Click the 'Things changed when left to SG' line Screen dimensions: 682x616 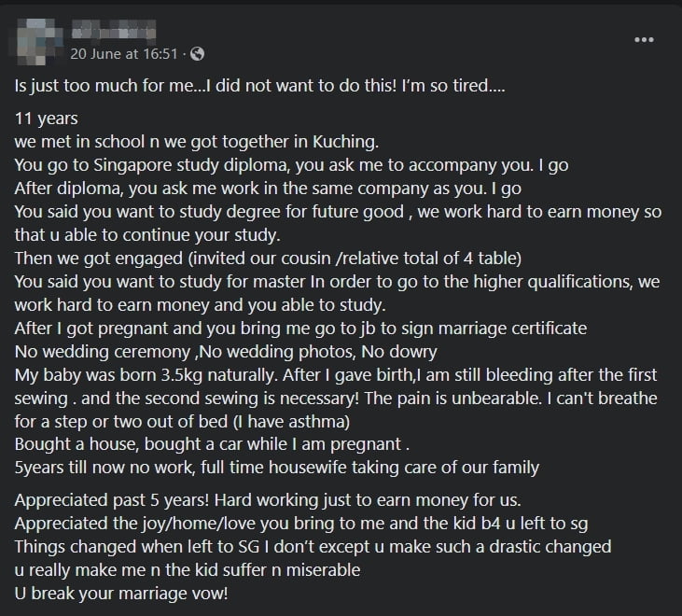(x=313, y=547)
